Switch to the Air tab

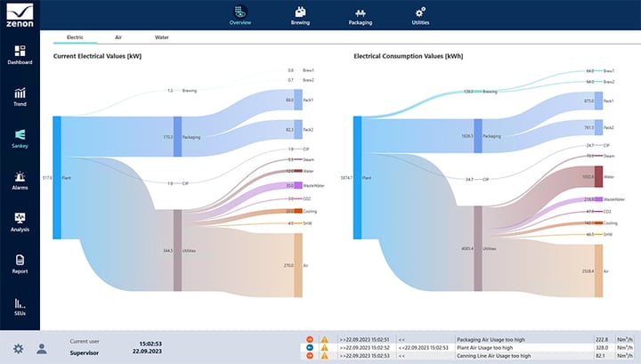[x=118, y=37]
